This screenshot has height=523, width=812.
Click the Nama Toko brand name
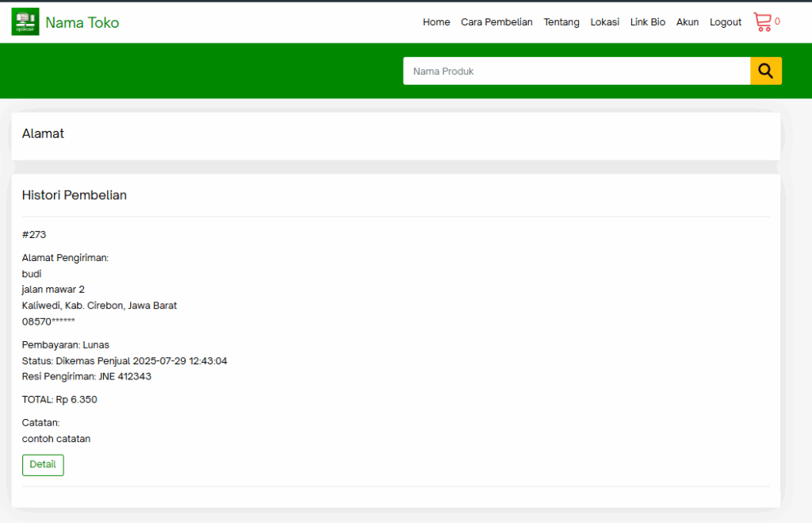(82, 23)
